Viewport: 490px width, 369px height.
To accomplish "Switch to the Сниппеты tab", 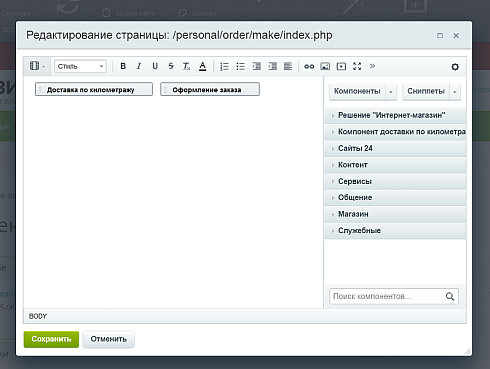I will pyautogui.click(x=426, y=91).
